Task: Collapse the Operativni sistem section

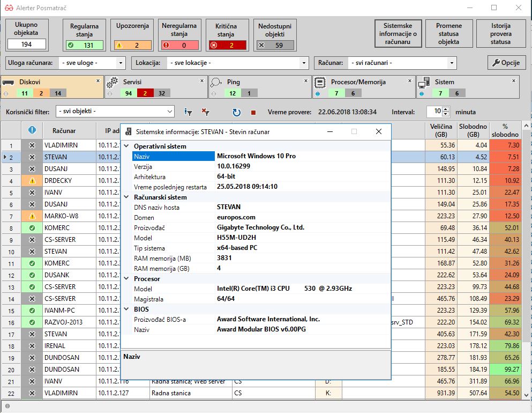Action: [x=126, y=146]
